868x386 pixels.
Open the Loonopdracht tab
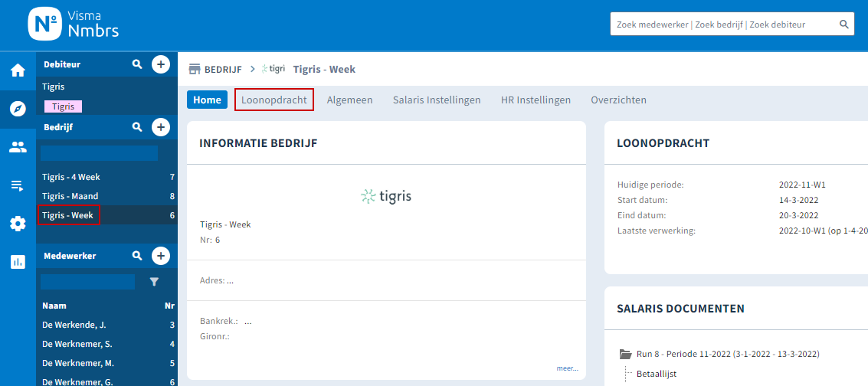coord(274,100)
